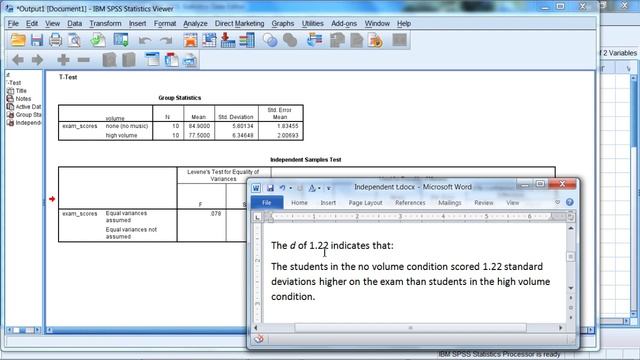Click the Insert Text icon
Viewport: 640px width, 360px height.
[190, 60]
